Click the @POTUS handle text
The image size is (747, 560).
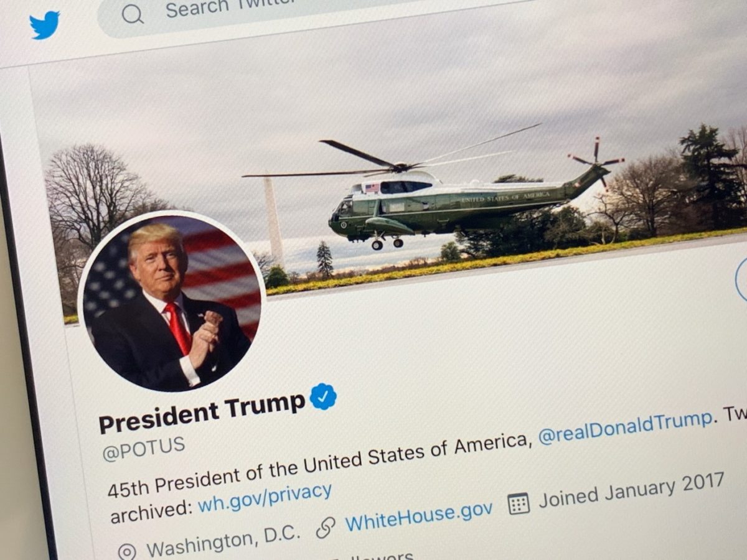[x=144, y=449]
